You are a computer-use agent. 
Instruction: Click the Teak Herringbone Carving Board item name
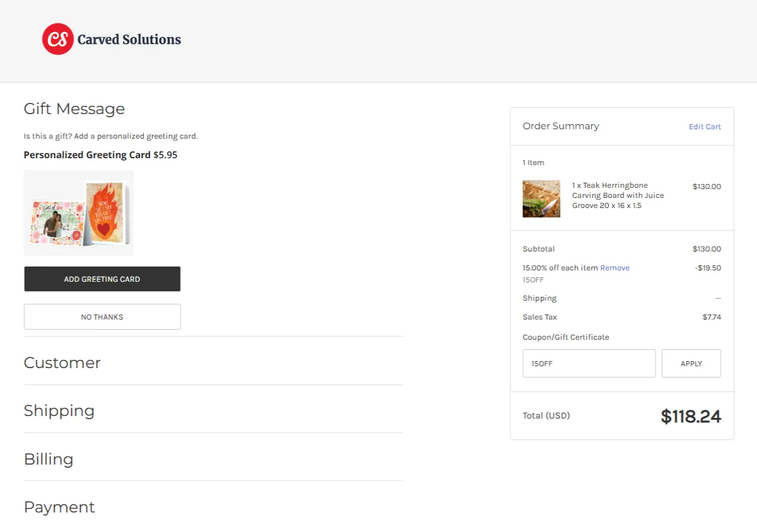tap(618, 195)
